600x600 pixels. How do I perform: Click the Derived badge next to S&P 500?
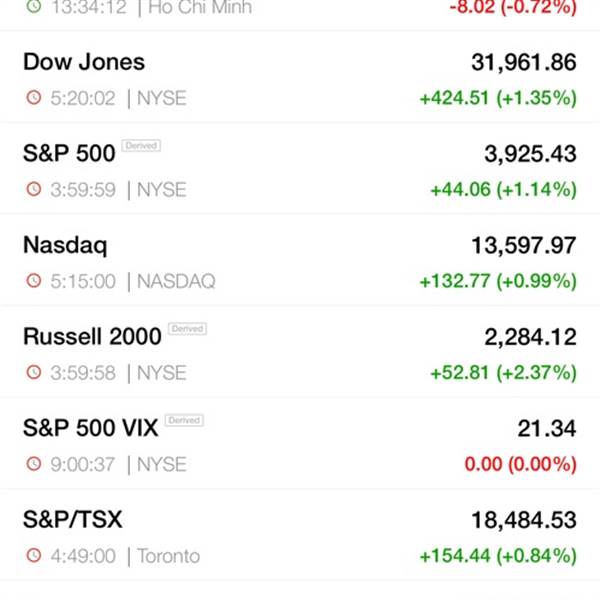141,146
